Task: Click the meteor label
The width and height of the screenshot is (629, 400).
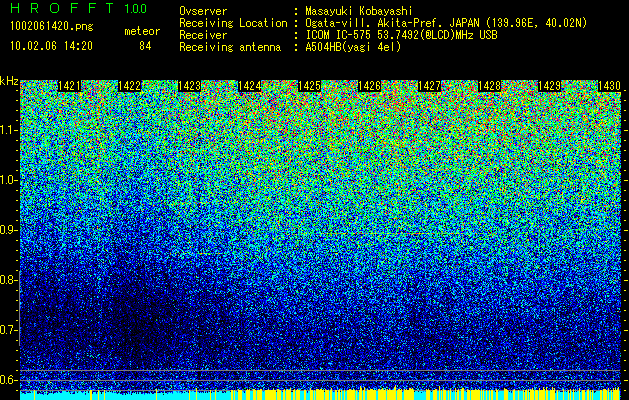Action: point(142,31)
